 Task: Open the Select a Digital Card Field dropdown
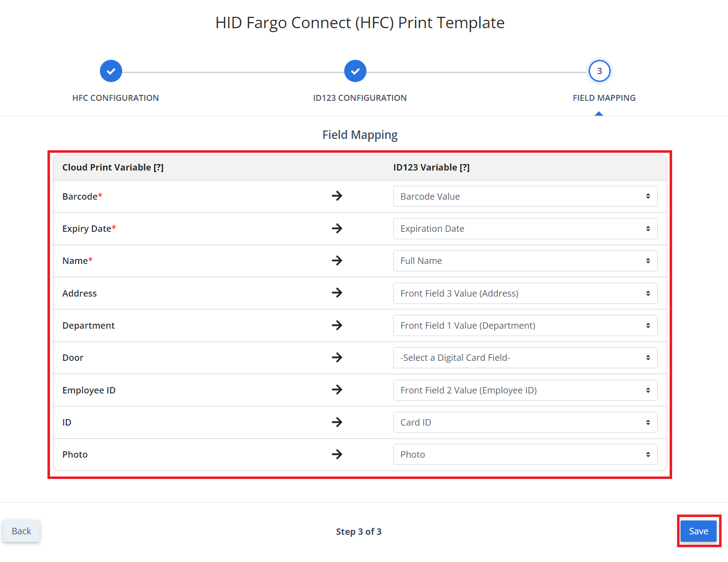pos(525,357)
